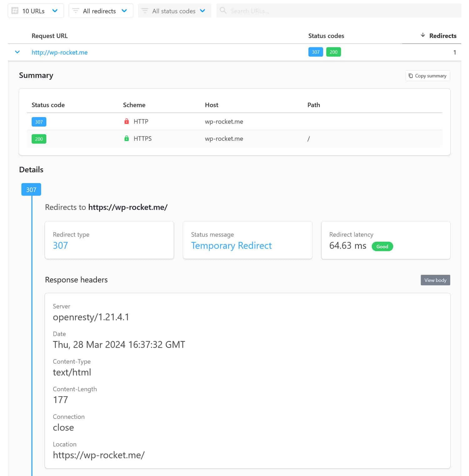The height and width of the screenshot is (476, 469).
Task: Click the Status codes column header
Action: pyautogui.click(x=326, y=36)
